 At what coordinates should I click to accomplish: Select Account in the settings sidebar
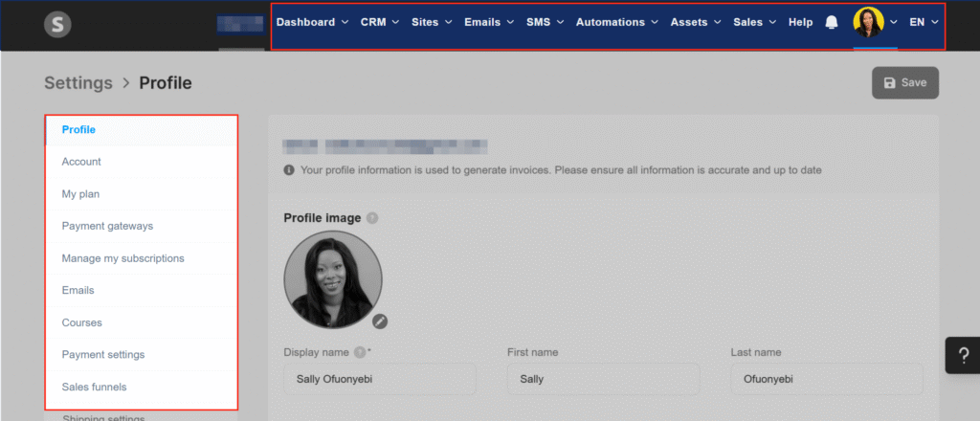click(81, 162)
